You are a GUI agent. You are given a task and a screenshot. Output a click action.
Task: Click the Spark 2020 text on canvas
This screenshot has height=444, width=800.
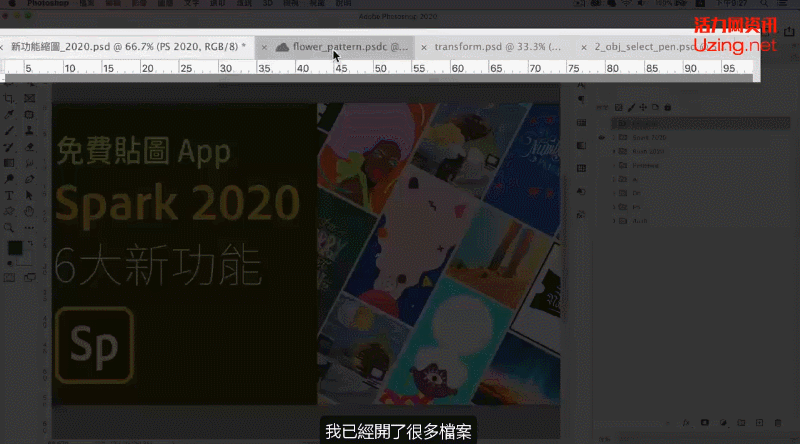coord(177,205)
